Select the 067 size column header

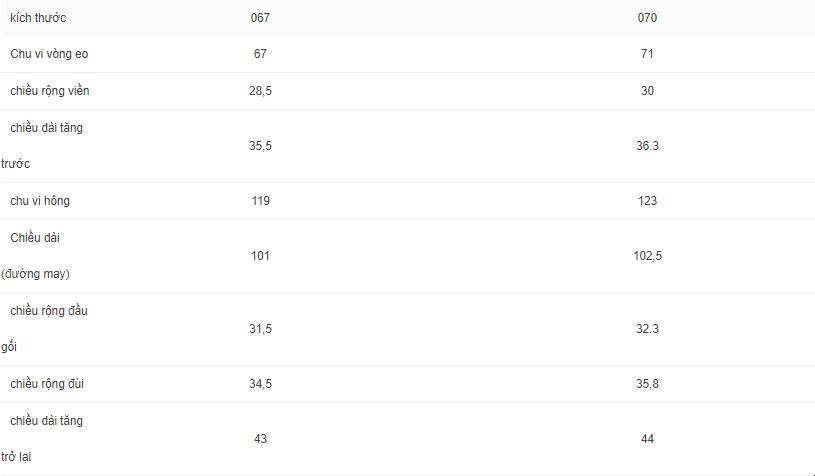click(260, 18)
